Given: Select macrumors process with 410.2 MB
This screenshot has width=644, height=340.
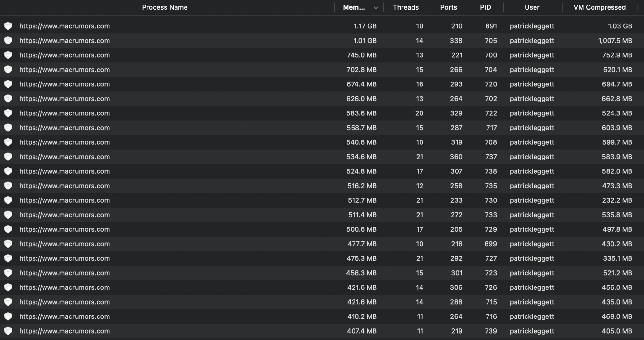Looking at the screenshot, I should (64, 316).
